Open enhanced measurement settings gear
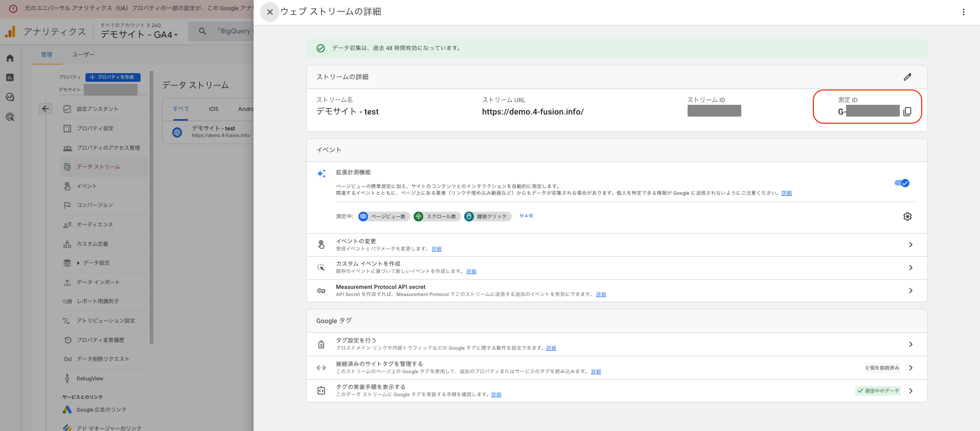Image resolution: width=980 pixels, height=431 pixels. pyautogui.click(x=907, y=216)
